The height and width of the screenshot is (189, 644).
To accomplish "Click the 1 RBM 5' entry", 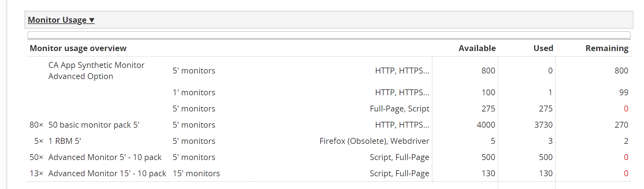I will (65, 141).
